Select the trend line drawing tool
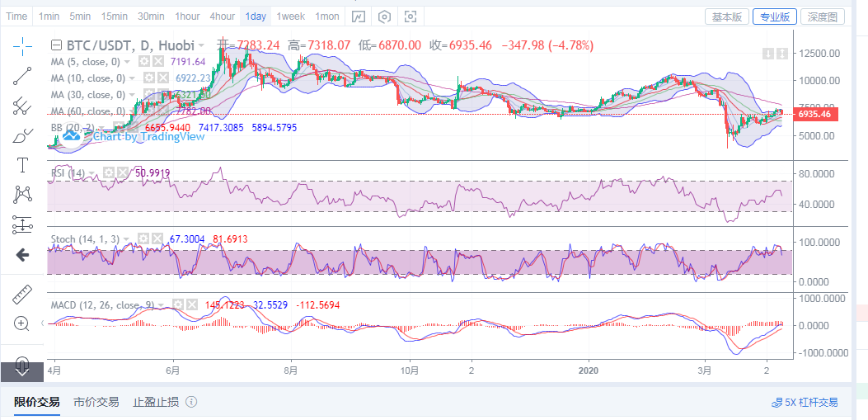The height and width of the screenshot is (420, 868). pos(22,76)
